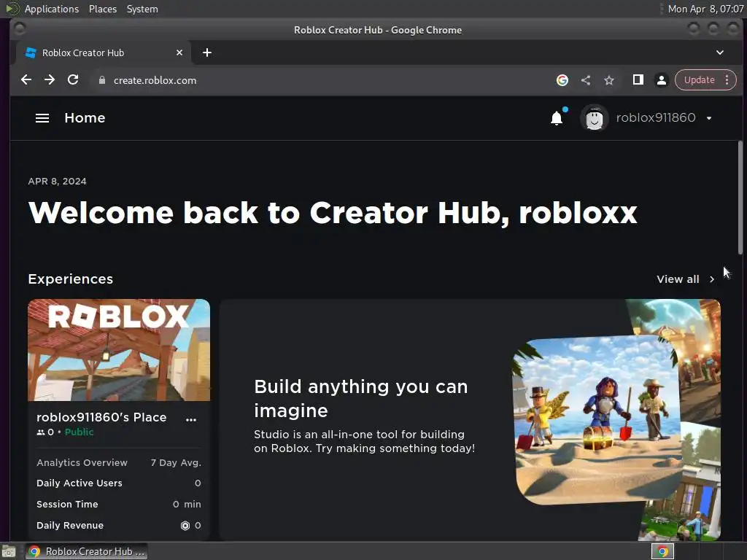Click View all experiences link
Viewport: 747px width, 560px height.
(678, 279)
